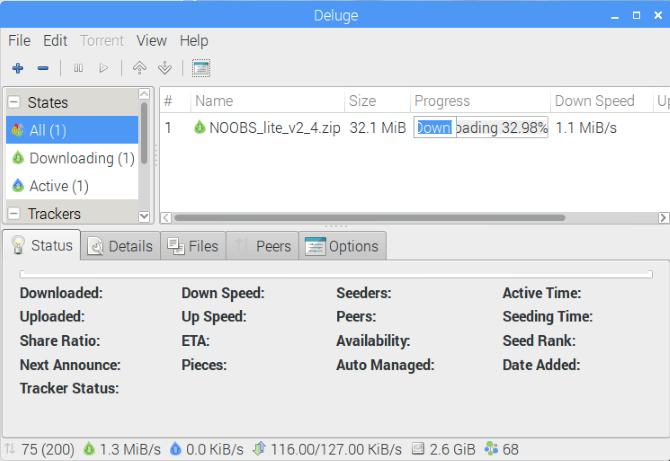
Task: Switch to the Files tab
Action: point(192,246)
